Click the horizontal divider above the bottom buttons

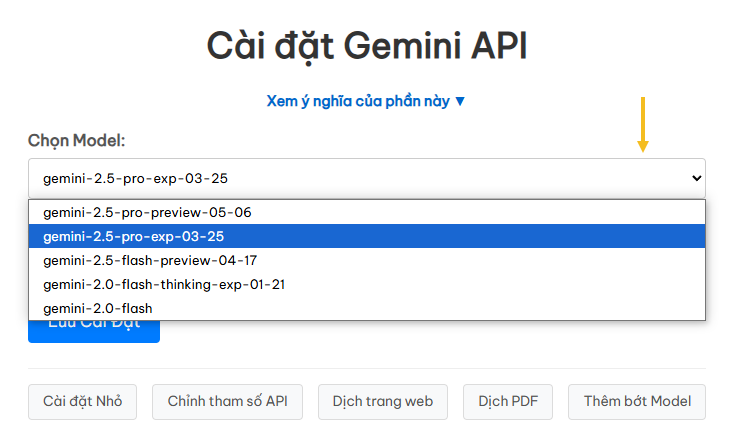(366, 368)
